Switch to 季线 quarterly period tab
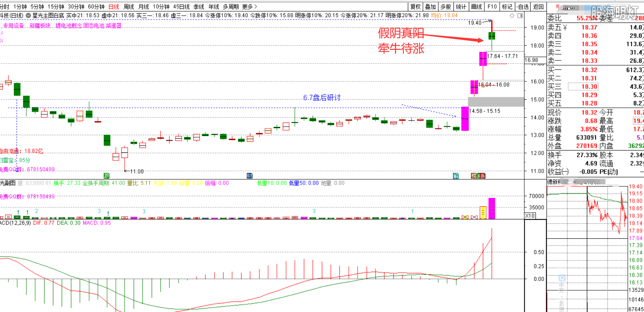The image size is (644, 312). pos(199,7)
